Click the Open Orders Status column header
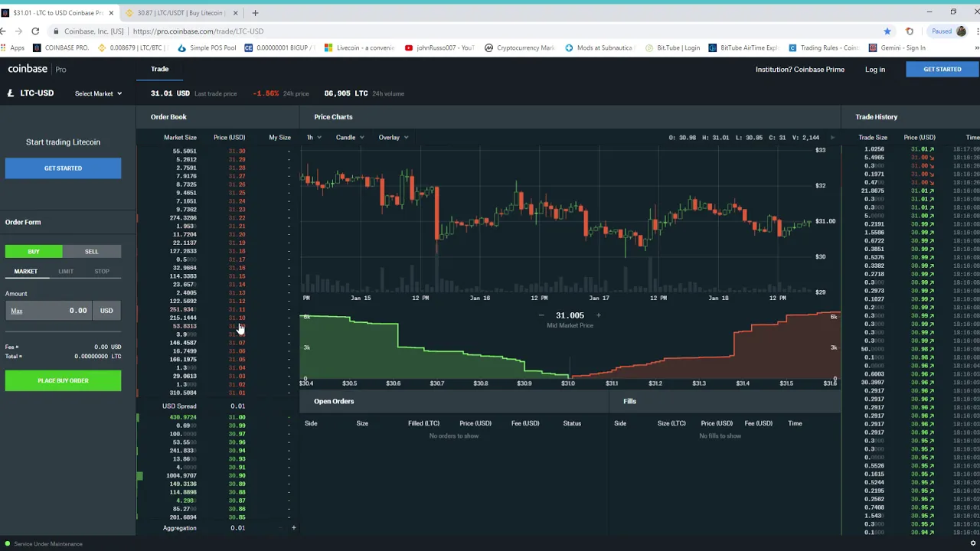980x551 pixels. (572, 423)
